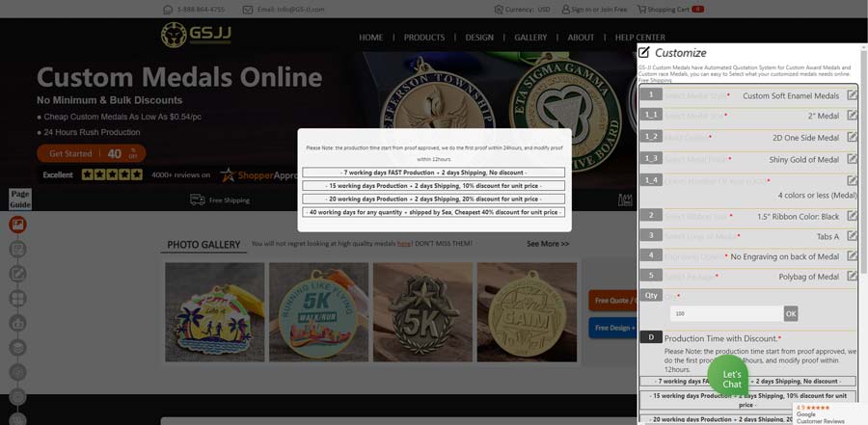Click the five-star rating icons

click(112, 174)
